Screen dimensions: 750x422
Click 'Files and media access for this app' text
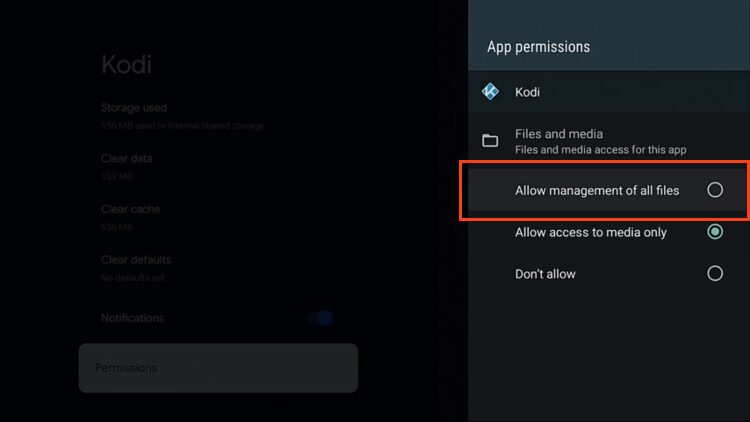pyautogui.click(x=600, y=150)
